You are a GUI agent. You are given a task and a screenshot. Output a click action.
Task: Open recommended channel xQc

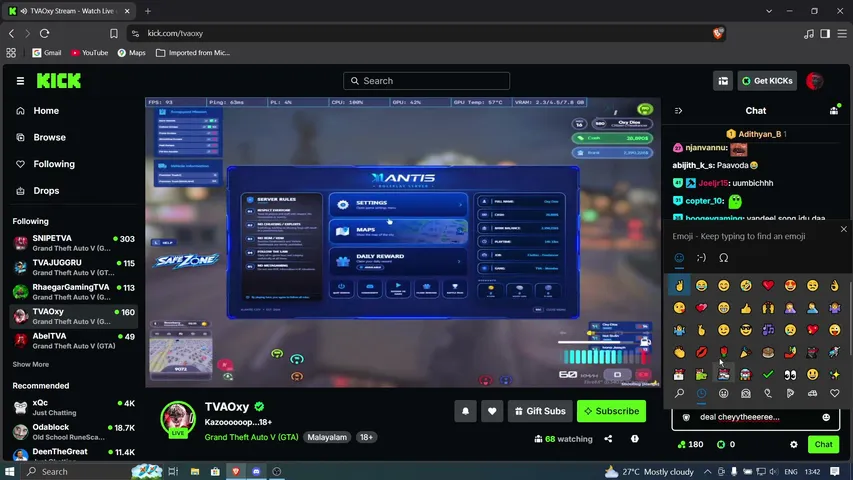coord(73,407)
